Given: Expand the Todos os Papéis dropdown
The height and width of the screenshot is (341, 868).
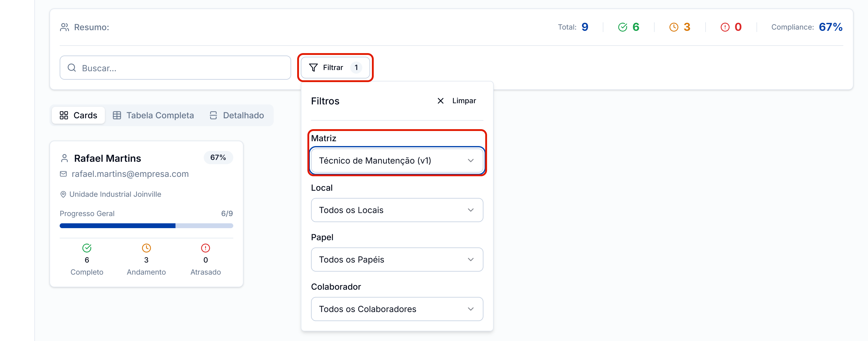Looking at the screenshot, I should [x=397, y=260].
